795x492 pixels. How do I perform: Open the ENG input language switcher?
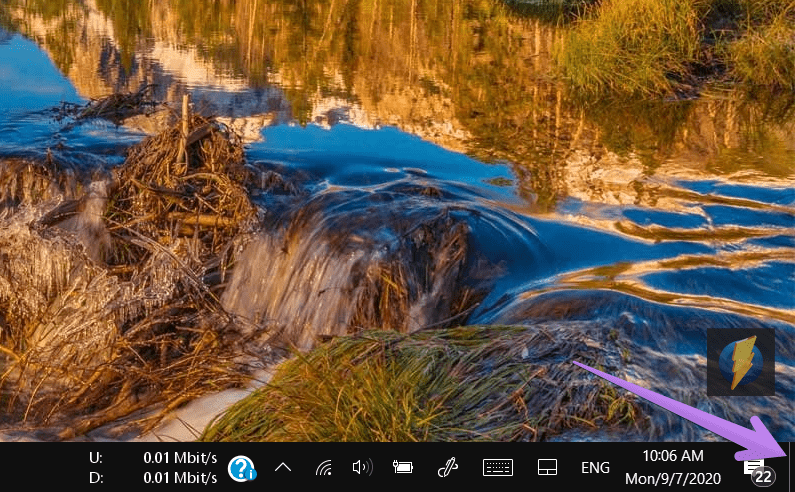coord(595,468)
